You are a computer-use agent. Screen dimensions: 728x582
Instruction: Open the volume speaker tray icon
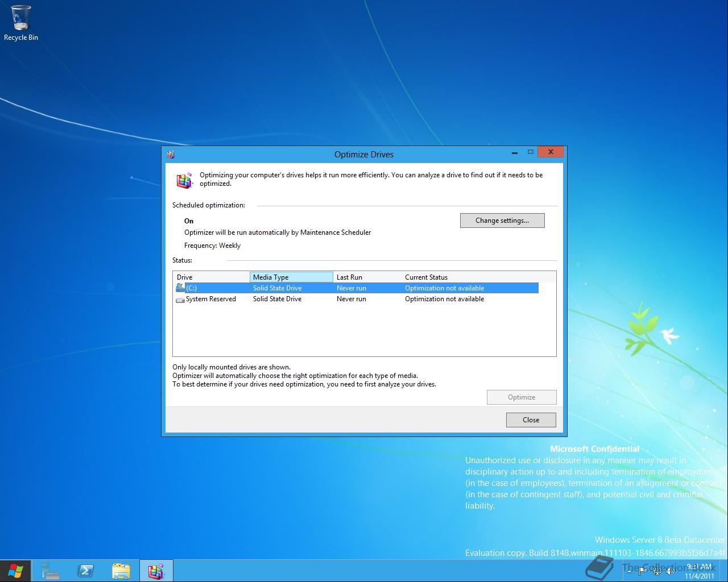[671, 571]
